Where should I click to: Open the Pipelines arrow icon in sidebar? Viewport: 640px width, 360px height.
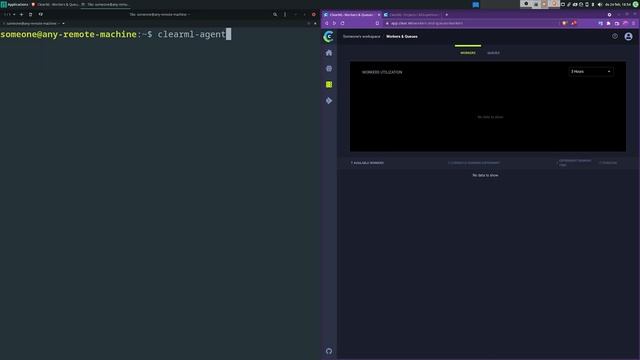pos(329,100)
